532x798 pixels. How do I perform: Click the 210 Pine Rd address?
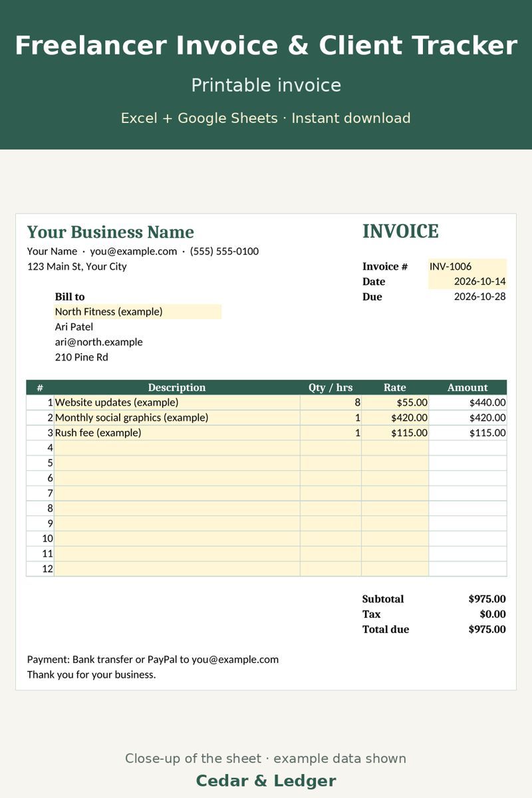tap(81, 357)
